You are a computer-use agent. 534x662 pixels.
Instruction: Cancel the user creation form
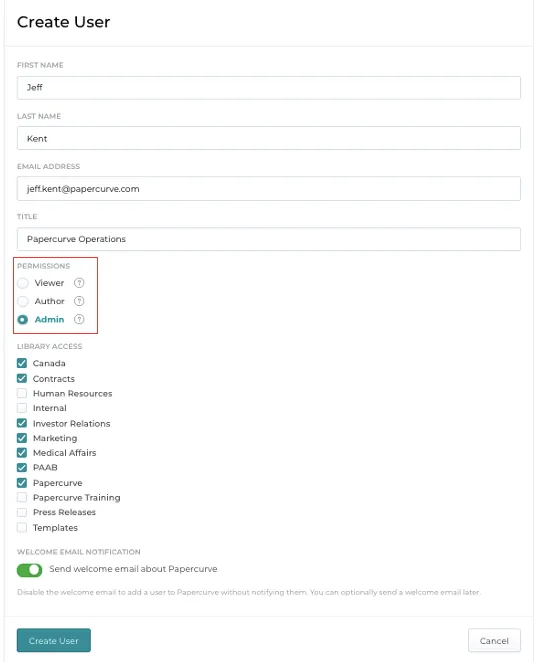coord(494,640)
